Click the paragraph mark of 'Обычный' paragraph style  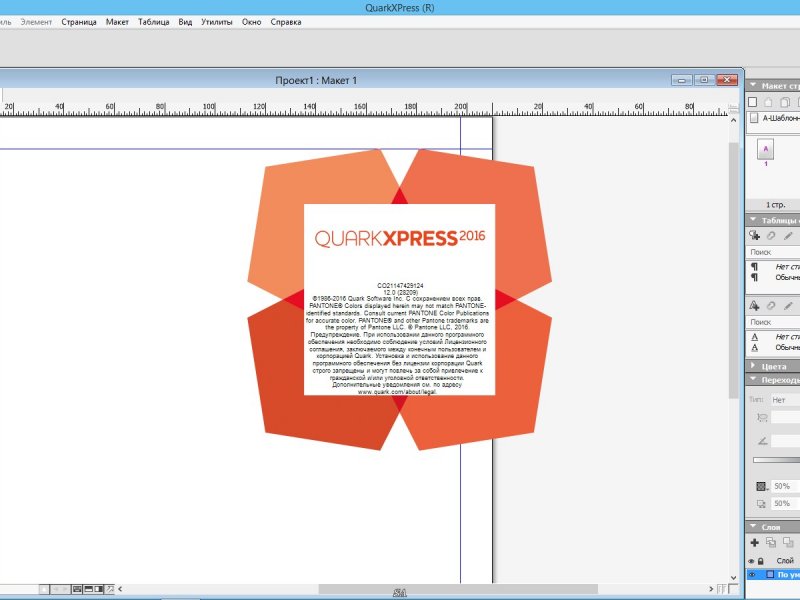click(754, 278)
